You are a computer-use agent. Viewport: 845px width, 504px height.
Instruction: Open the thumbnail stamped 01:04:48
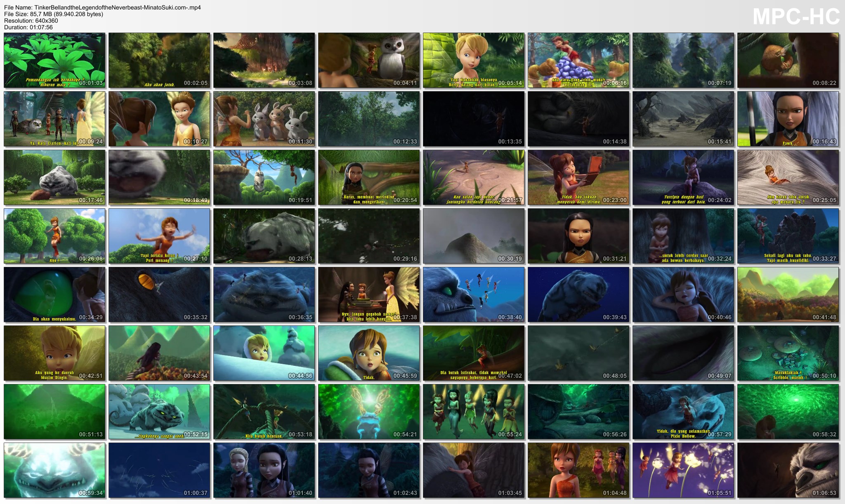click(x=578, y=470)
